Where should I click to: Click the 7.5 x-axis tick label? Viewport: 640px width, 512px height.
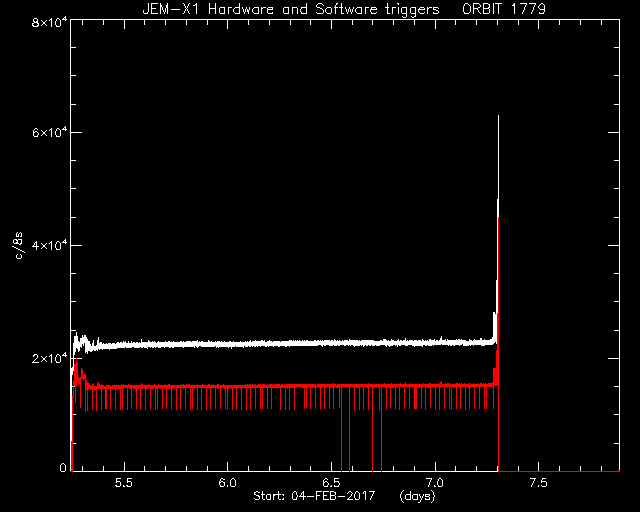[538, 483]
